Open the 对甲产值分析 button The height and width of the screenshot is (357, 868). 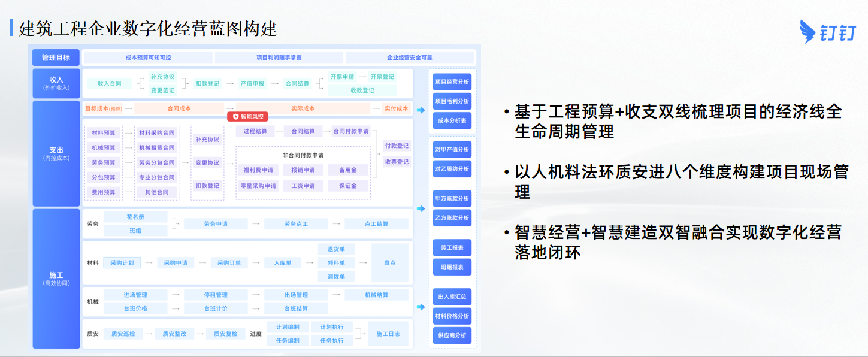pyautogui.click(x=452, y=150)
